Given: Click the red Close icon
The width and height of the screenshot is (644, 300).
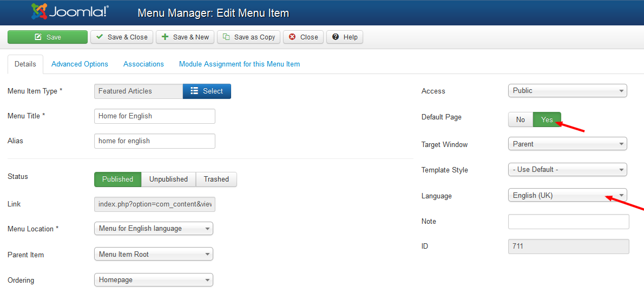Looking at the screenshot, I should (x=292, y=37).
